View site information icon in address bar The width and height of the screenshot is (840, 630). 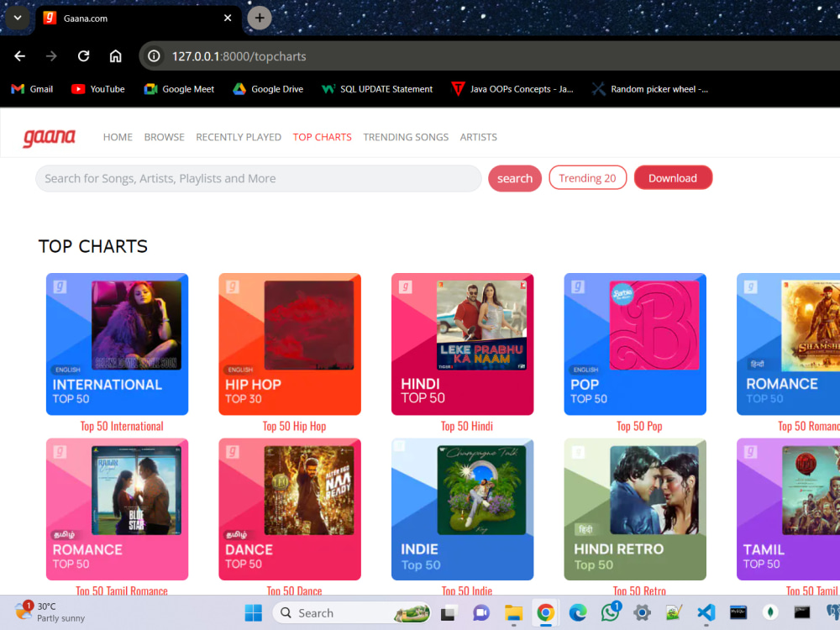[x=154, y=56]
